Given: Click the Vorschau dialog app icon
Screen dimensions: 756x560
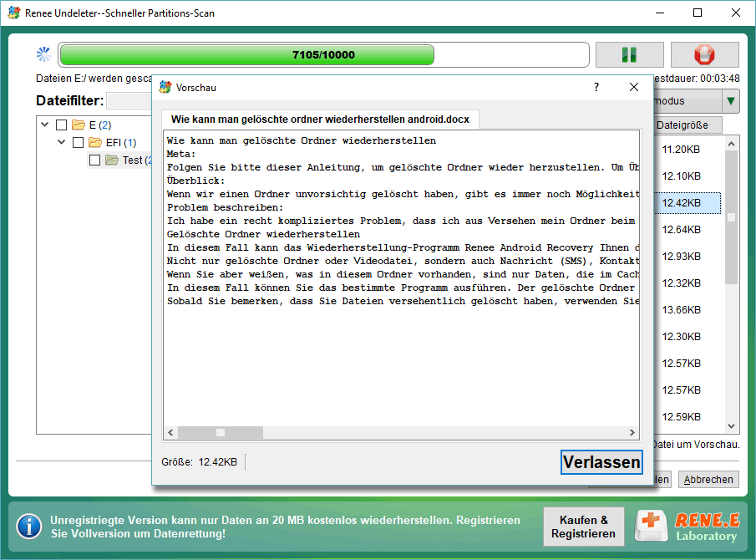Looking at the screenshot, I should click(x=165, y=87).
